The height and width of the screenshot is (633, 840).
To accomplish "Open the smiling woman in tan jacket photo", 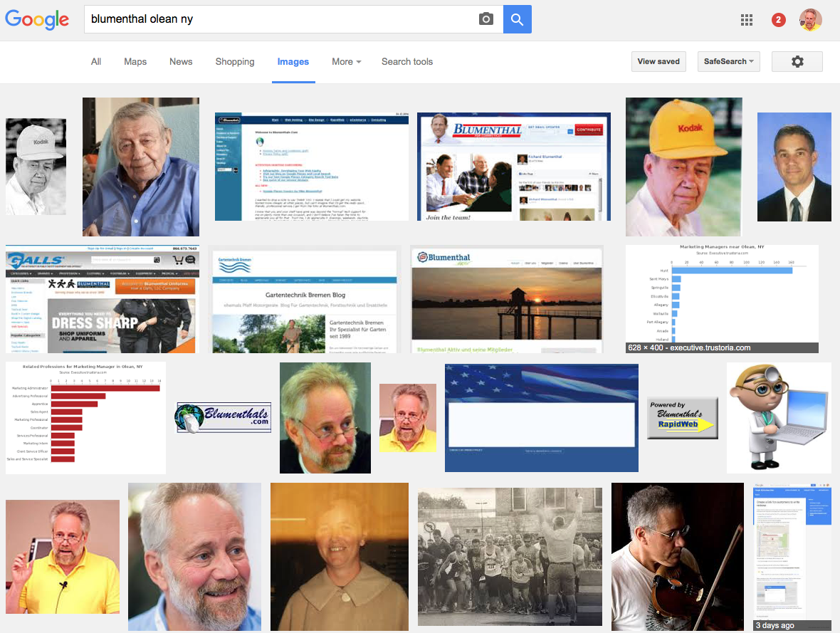I will coord(340,557).
